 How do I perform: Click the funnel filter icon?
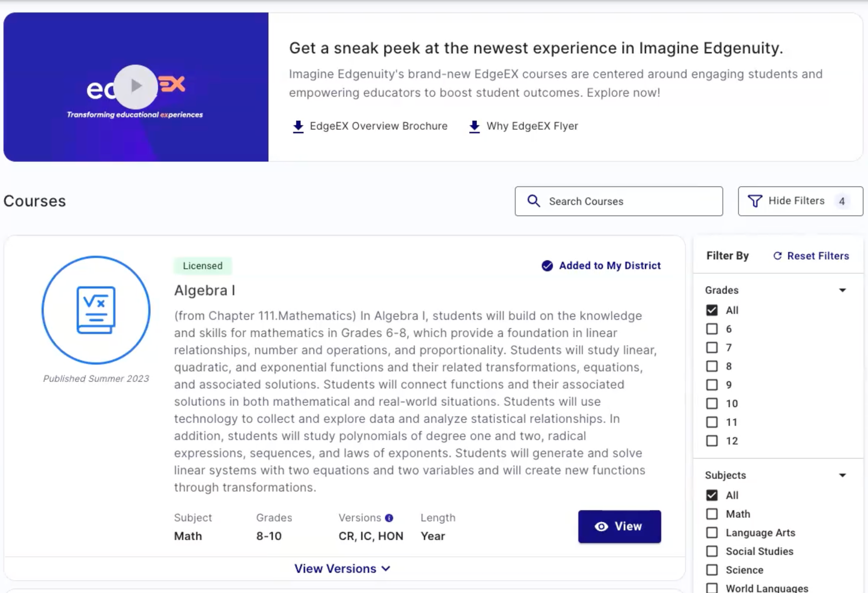point(755,201)
